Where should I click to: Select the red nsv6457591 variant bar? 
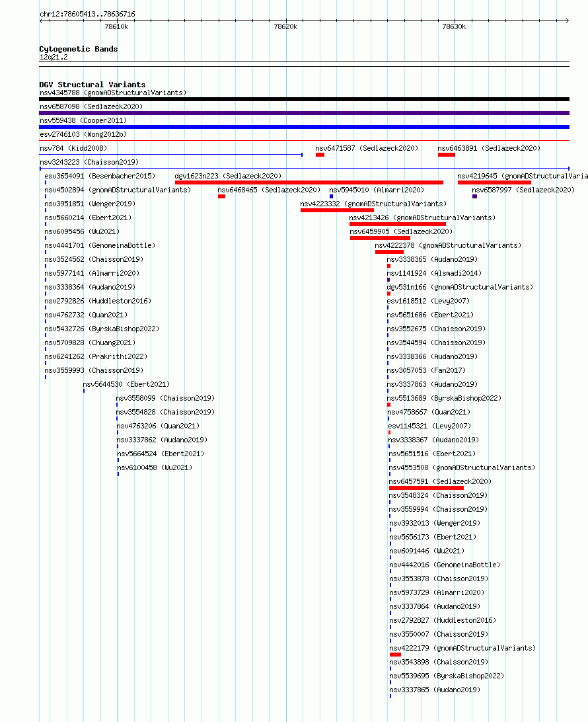(x=427, y=488)
